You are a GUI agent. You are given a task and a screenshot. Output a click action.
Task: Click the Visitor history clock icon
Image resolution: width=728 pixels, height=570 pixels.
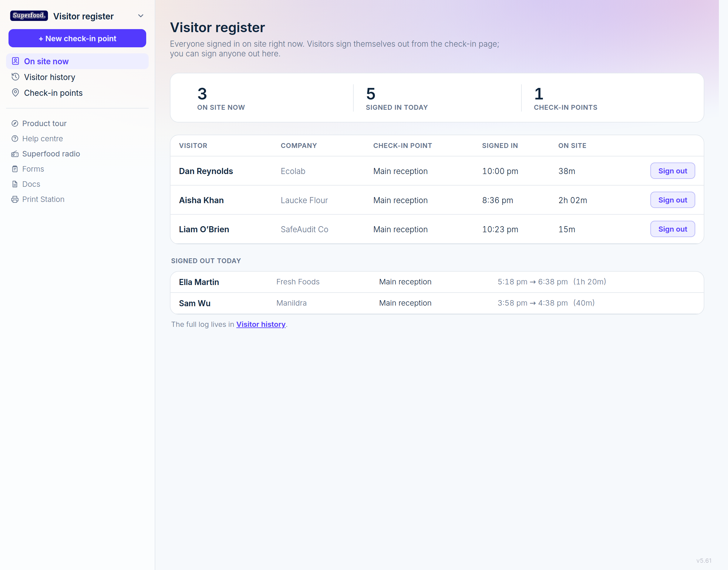coord(15,77)
